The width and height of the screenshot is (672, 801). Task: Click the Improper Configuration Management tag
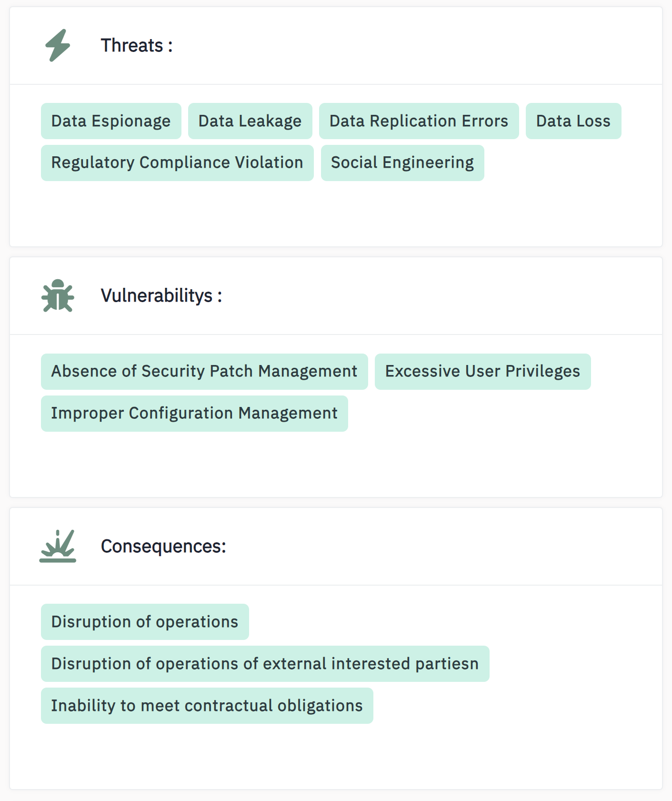[194, 413]
